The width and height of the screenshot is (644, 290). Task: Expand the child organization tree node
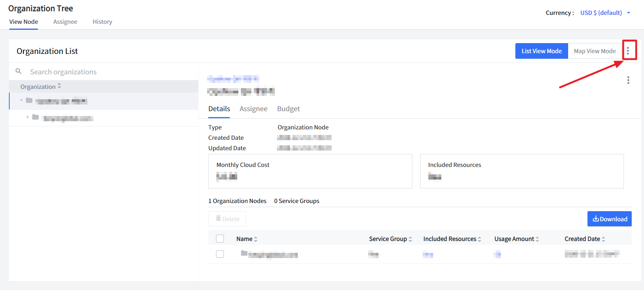click(x=28, y=117)
